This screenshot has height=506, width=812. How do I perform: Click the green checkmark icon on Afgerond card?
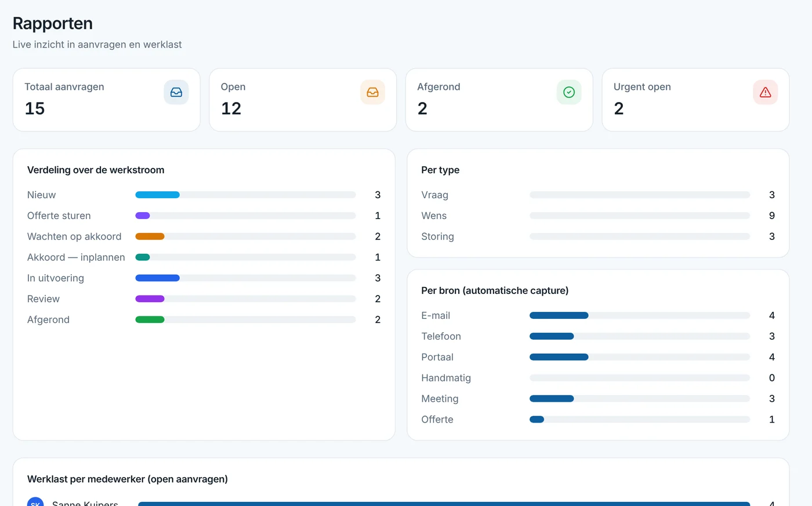tap(569, 92)
